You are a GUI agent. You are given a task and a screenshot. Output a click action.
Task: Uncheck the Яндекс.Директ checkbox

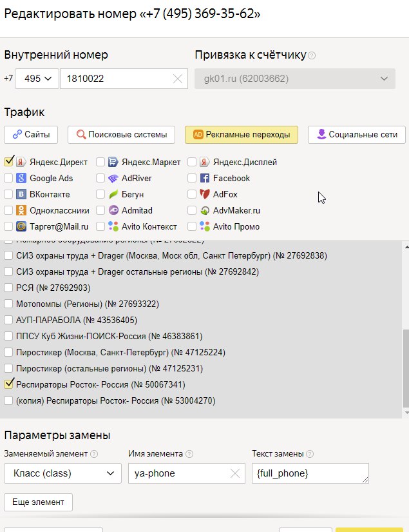click(8, 161)
